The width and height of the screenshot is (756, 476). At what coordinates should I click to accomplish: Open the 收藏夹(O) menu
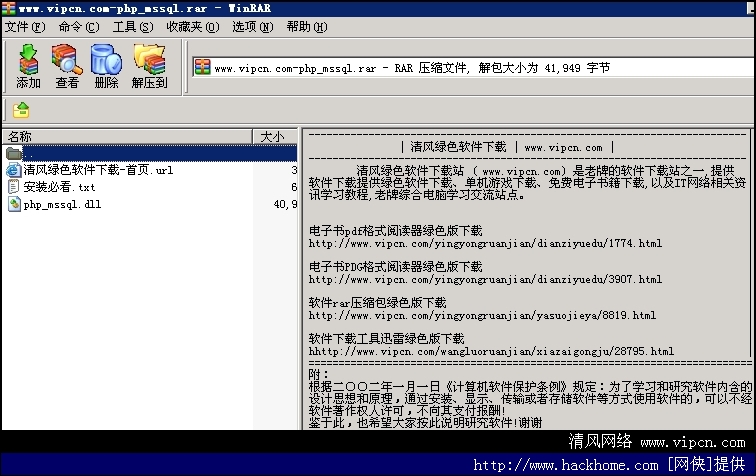(x=193, y=27)
